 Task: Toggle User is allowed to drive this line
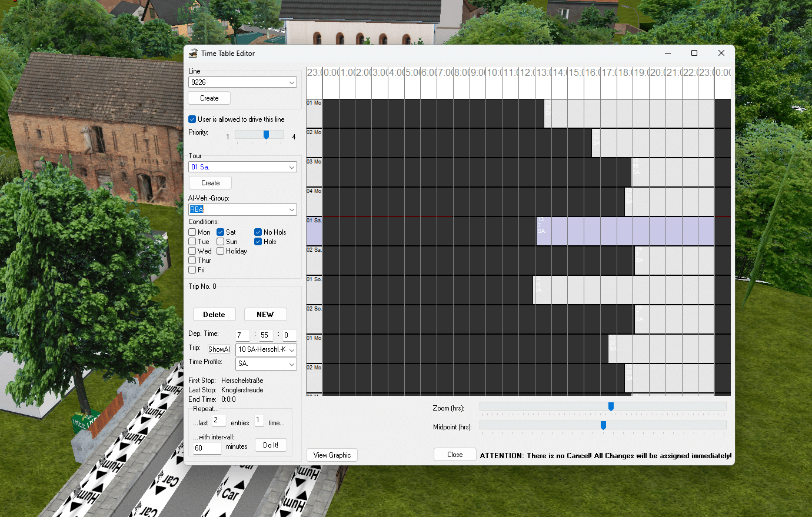pyautogui.click(x=192, y=119)
